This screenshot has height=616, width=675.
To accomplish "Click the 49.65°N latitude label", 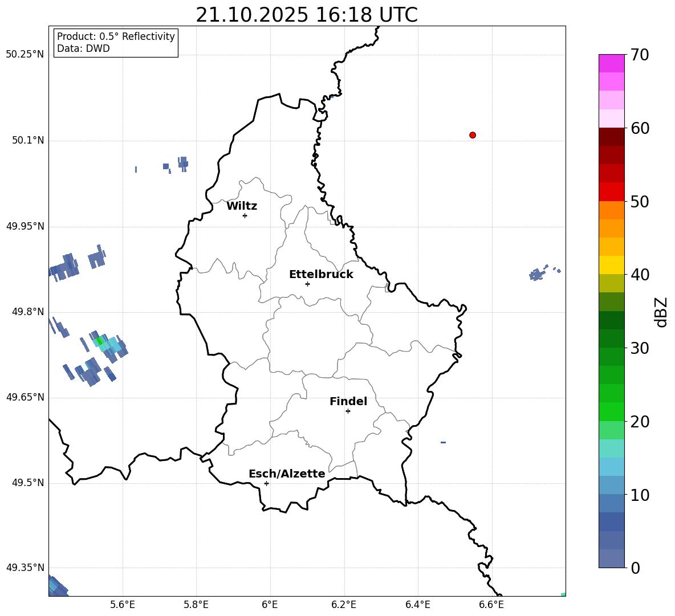I will [25, 397].
